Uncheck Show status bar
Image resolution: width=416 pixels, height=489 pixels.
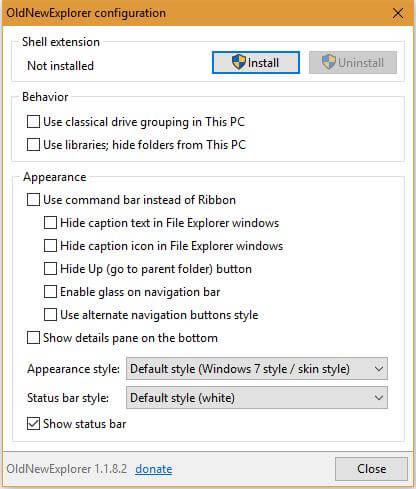pyautogui.click(x=33, y=424)
